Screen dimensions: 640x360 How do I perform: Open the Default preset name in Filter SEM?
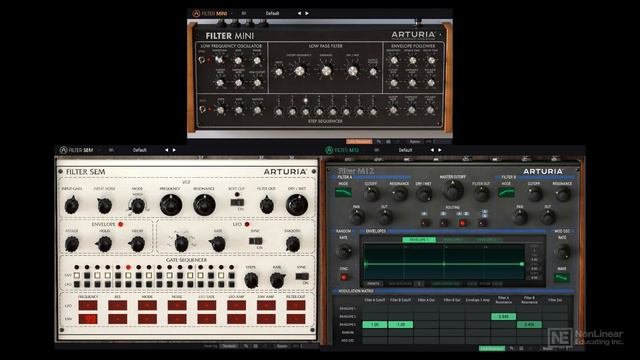pyautogui.click(x=140, y=150)
